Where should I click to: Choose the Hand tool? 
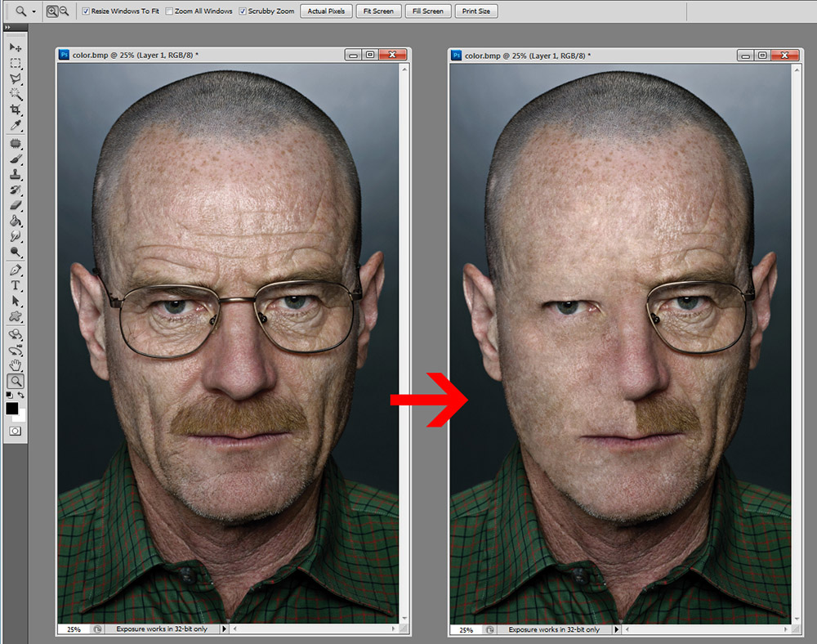pos(16,364)
